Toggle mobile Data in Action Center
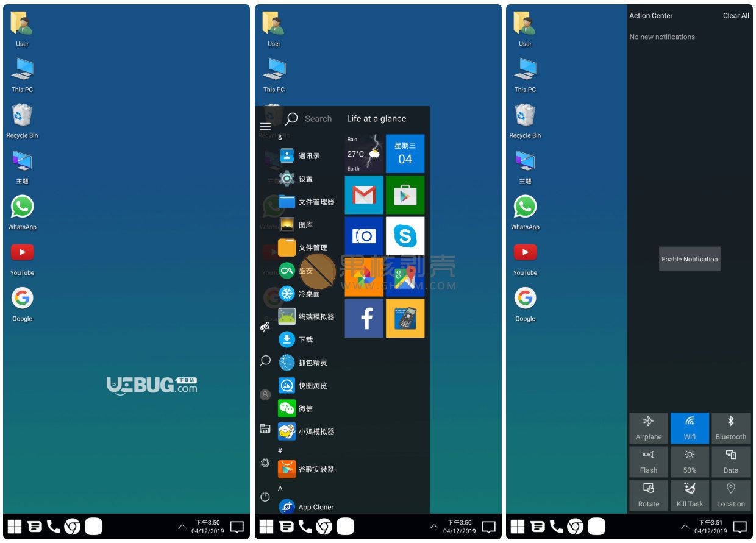 tap(731, 461)
